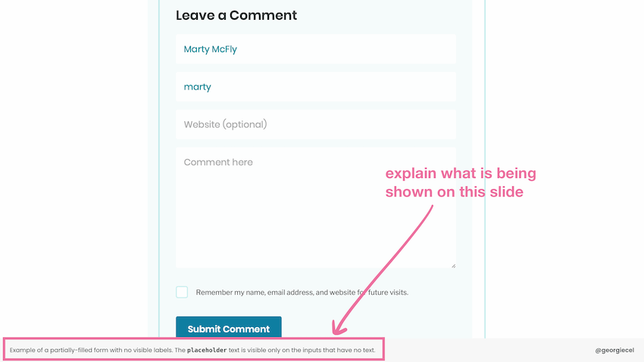This screenshot has height=362, width=644.
Task: Click the monospace word placeholder in caption
Action: coord(207,350)
